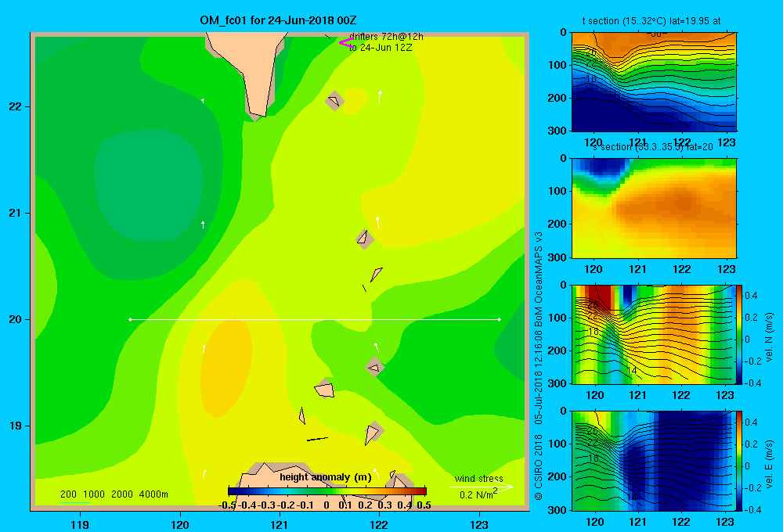Click latitude label 21 on the main map
The height and width of the screenshot is (532, 783).
click(x=15, y=213)
